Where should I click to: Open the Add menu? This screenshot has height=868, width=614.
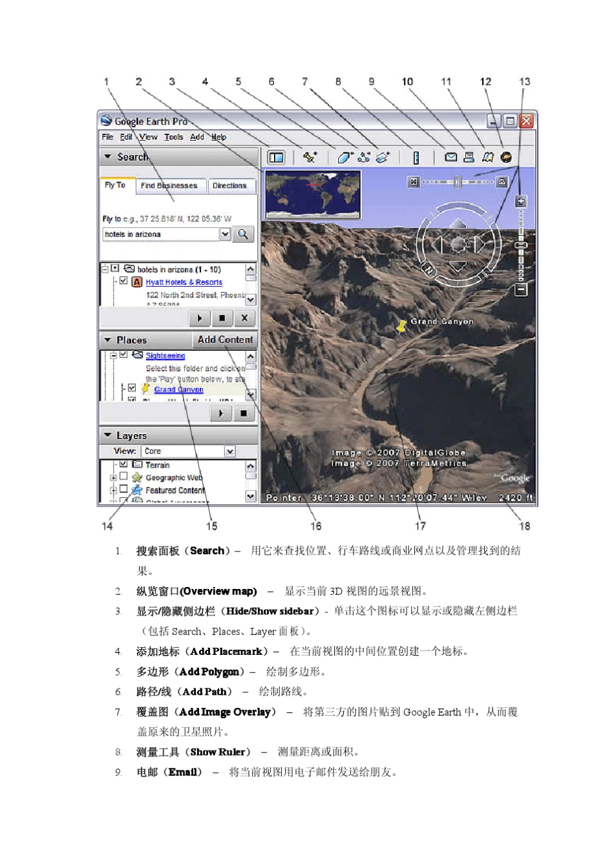(x=197, y=137)
